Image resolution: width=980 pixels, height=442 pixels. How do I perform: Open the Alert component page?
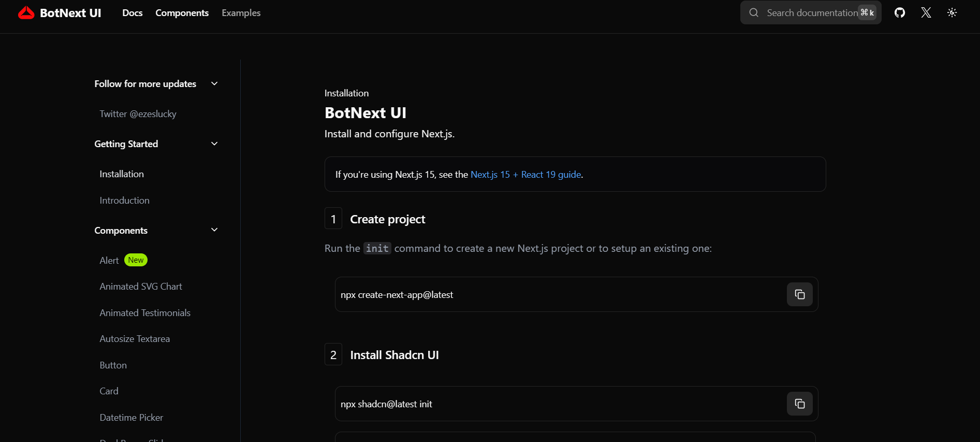coord(109,260)
